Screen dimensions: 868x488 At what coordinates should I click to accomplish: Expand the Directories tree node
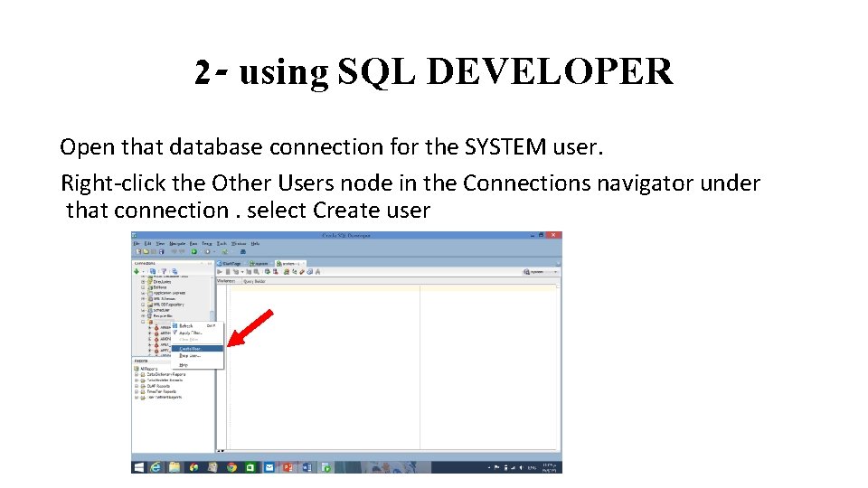(143, 282)
